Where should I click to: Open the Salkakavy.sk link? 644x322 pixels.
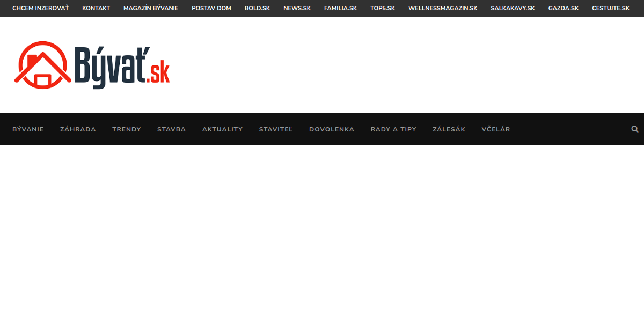coord(513,8)
